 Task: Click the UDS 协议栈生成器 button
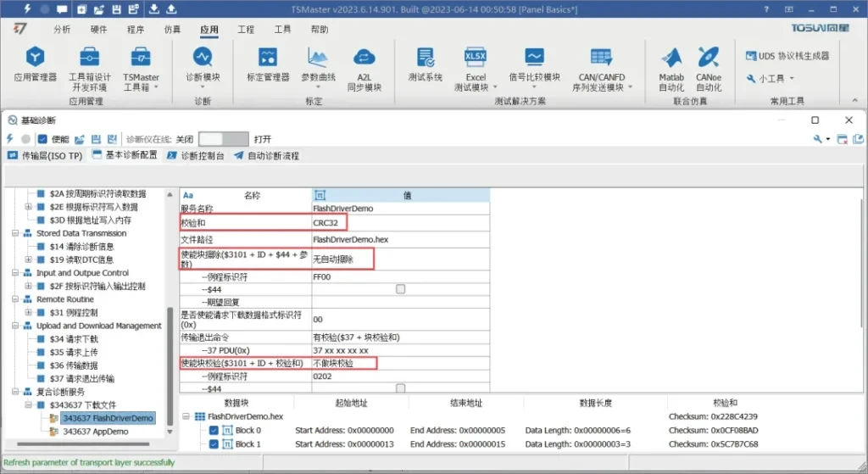(x=787, y=56)
